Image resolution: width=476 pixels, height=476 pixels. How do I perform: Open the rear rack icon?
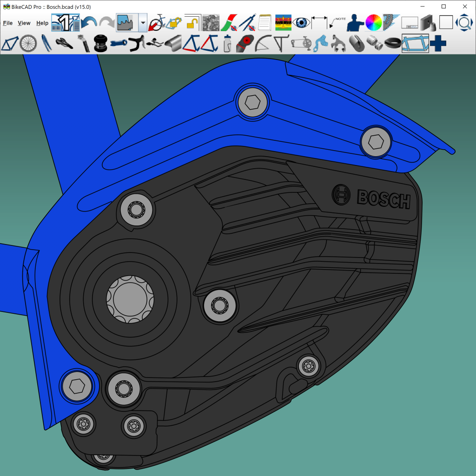click(x=281, y=44)
